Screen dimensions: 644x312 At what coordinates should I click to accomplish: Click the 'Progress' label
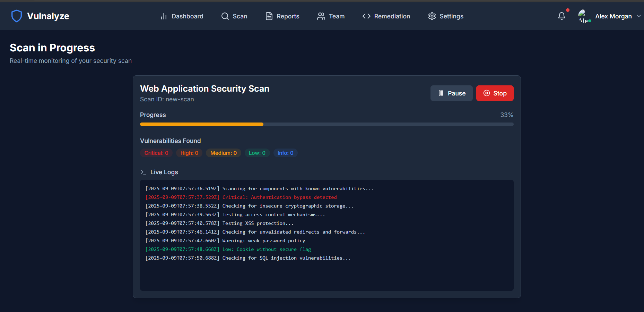point(153,115)
